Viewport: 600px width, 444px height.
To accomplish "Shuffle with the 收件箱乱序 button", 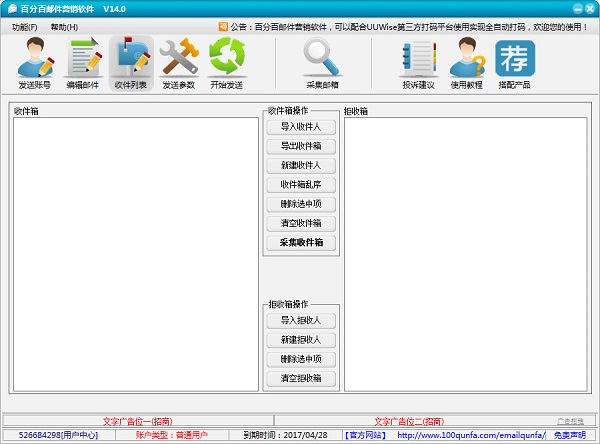I will coord(301,185).
